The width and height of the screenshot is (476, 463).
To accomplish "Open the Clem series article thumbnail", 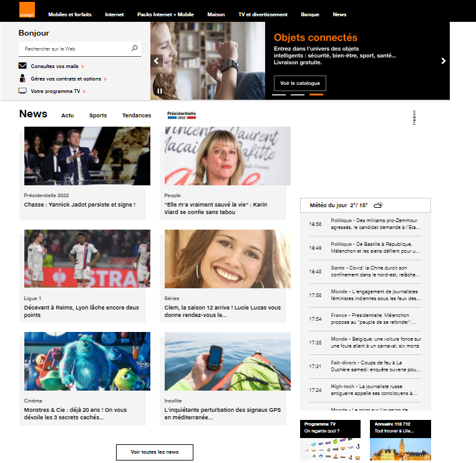I will click(227, 259).
